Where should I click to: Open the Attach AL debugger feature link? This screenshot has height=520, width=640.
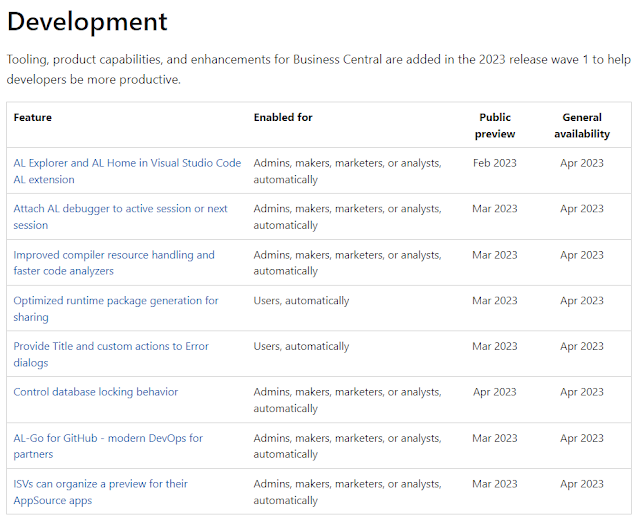pos(120,209)
